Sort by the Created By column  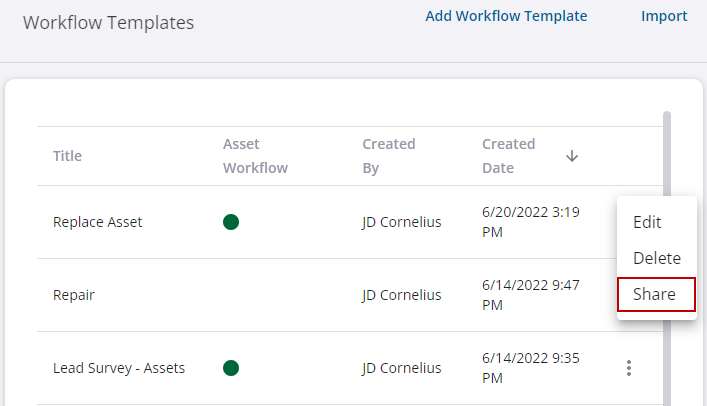pos(389,156)
